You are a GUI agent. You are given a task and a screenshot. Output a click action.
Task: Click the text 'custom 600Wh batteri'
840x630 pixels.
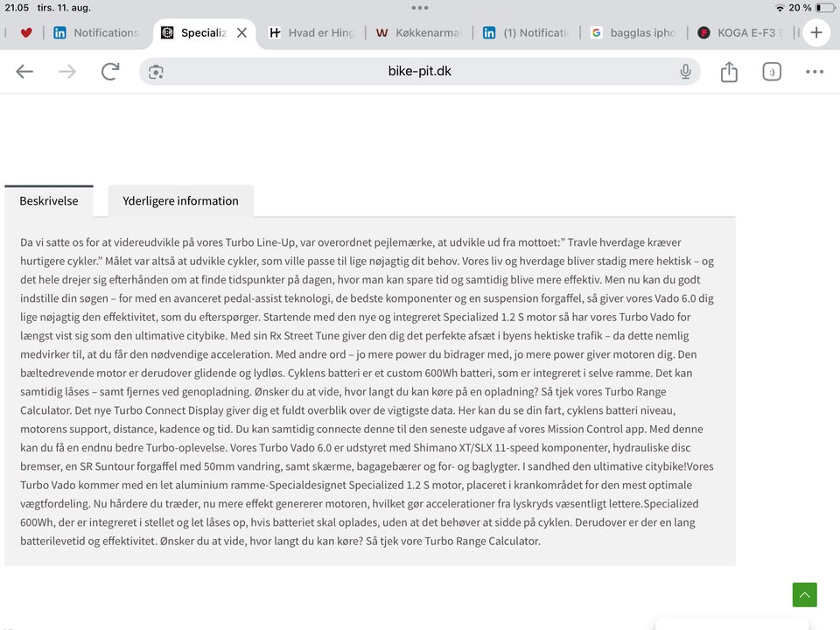(x=441, y=373)
